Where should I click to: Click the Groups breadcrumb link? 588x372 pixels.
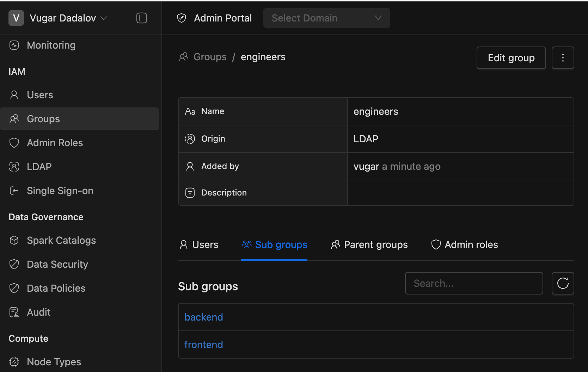point(210,57)
